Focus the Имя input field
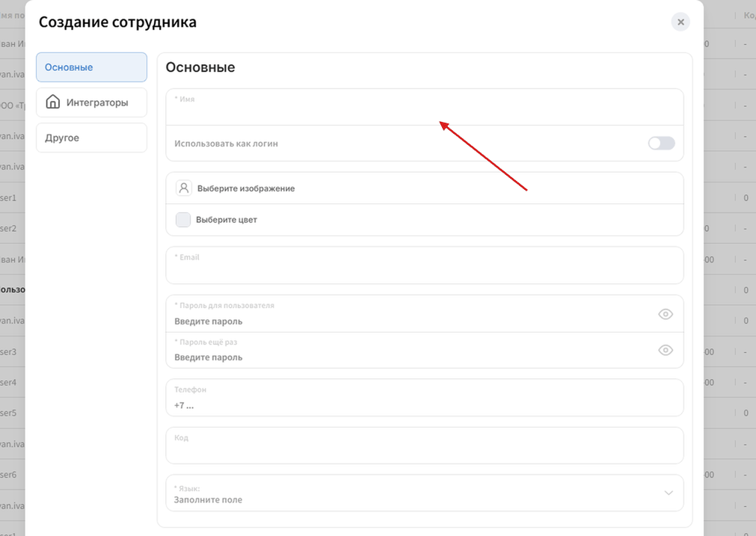 click(424, 107)
